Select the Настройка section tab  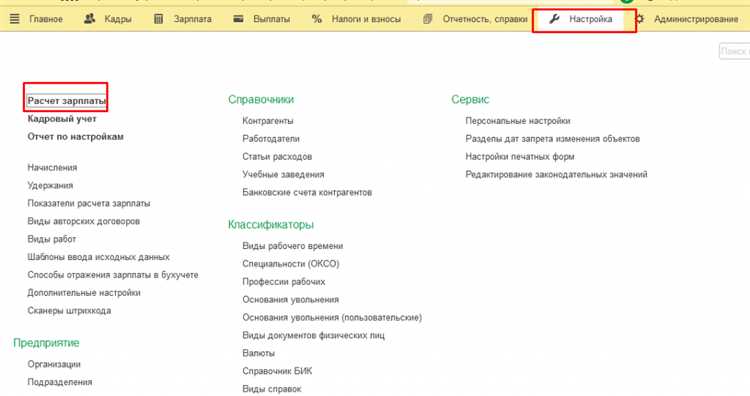(591, 19)
